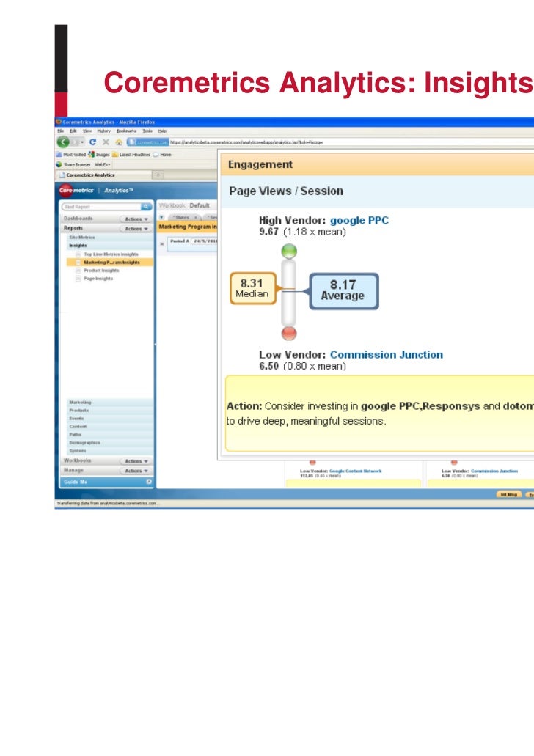Viewport: 534px width, 756px height.
Task: Open the Images bookmark
Action: 99,155
